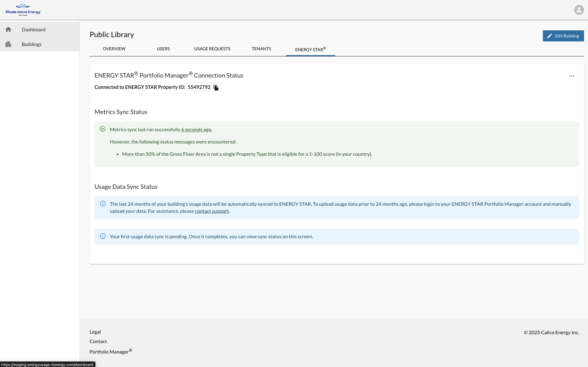Open the Contact footer link
Viewport: 588px width, 367px height.
click(98, 341)
